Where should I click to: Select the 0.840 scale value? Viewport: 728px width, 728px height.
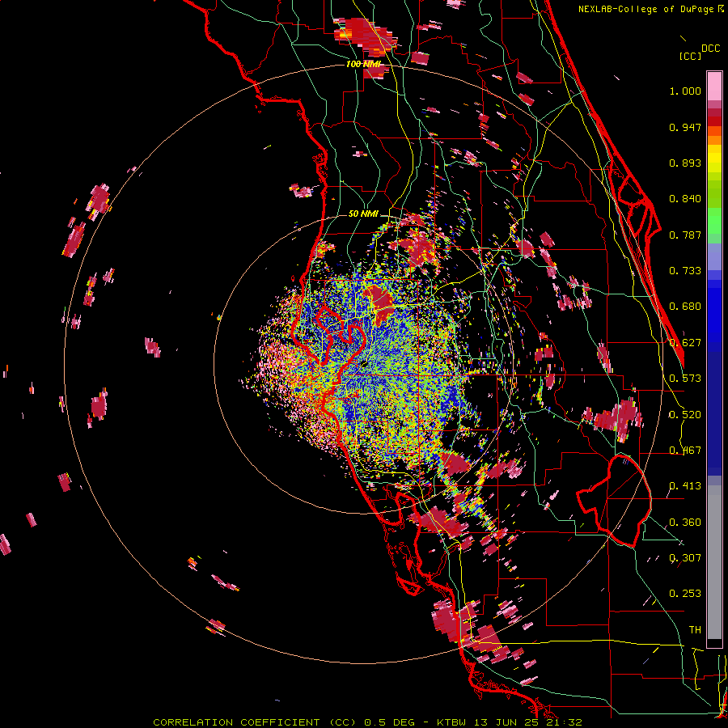pos(685,199)
